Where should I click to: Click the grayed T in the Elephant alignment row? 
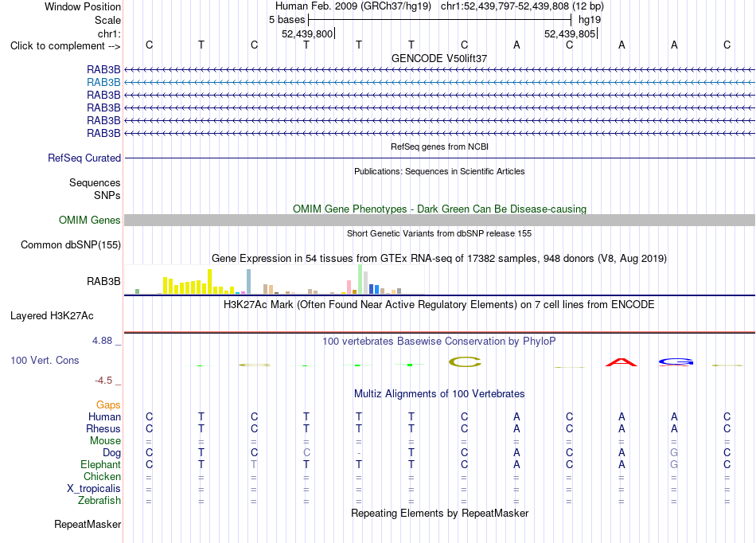(254, 465)
